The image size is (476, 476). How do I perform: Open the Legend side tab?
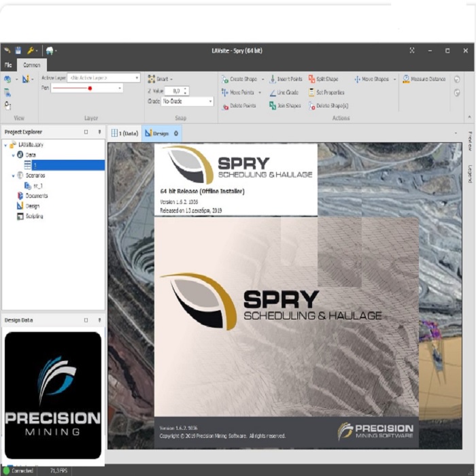470,174
